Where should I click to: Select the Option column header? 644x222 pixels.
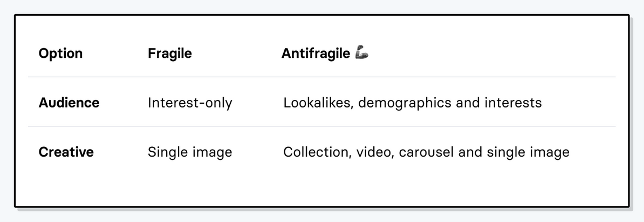coord(60,53)
